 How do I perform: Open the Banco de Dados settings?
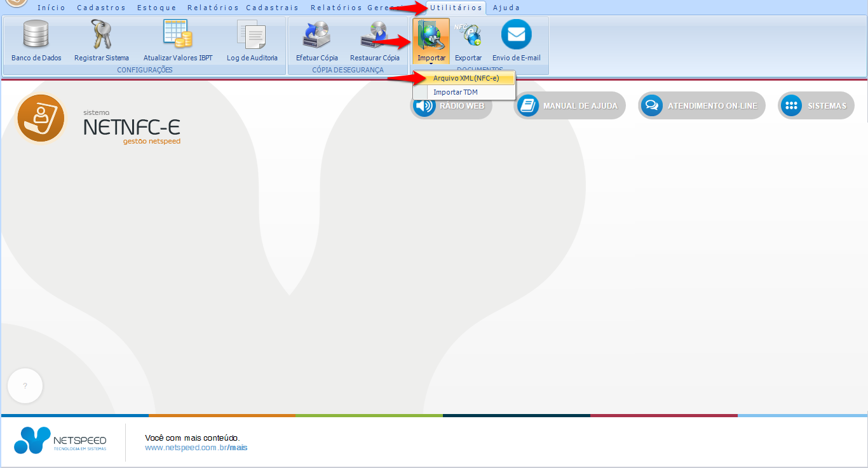(x=36, y=41)
